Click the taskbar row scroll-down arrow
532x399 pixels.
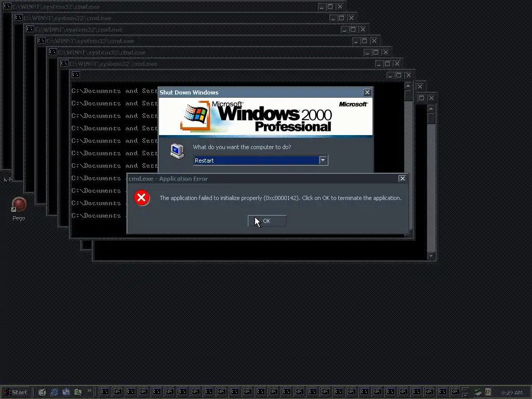(x=465, y=395)
